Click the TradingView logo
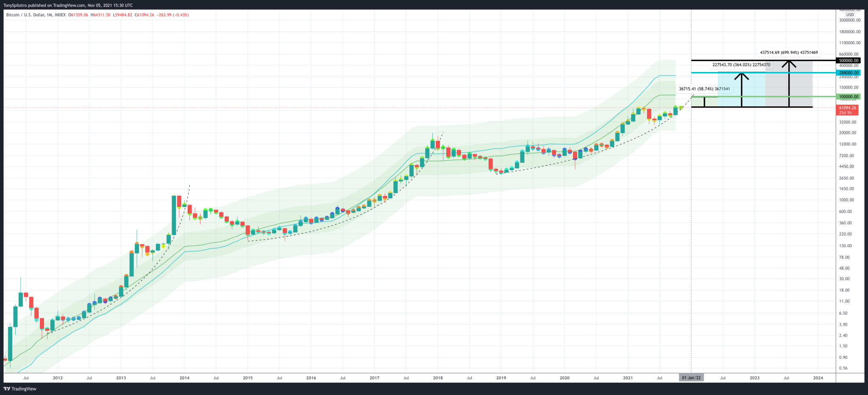This screenshot has height=395, width=868. pyautogui.click(x=20, y=389)
